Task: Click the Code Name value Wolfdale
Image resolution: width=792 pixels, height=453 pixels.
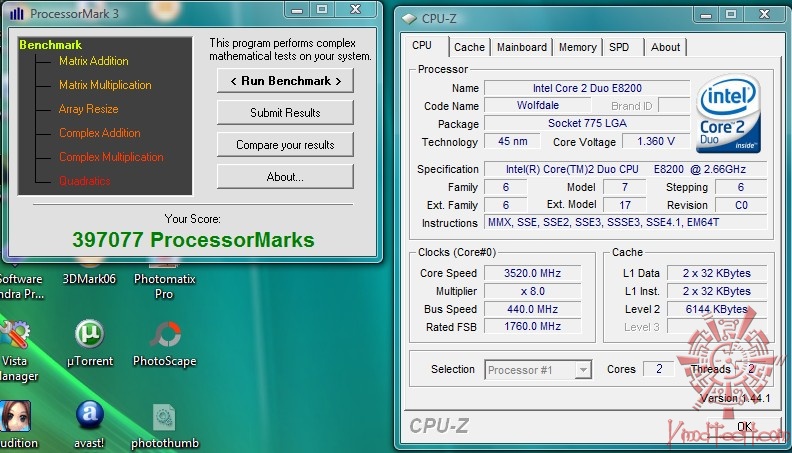Action: tap(537, 106)
